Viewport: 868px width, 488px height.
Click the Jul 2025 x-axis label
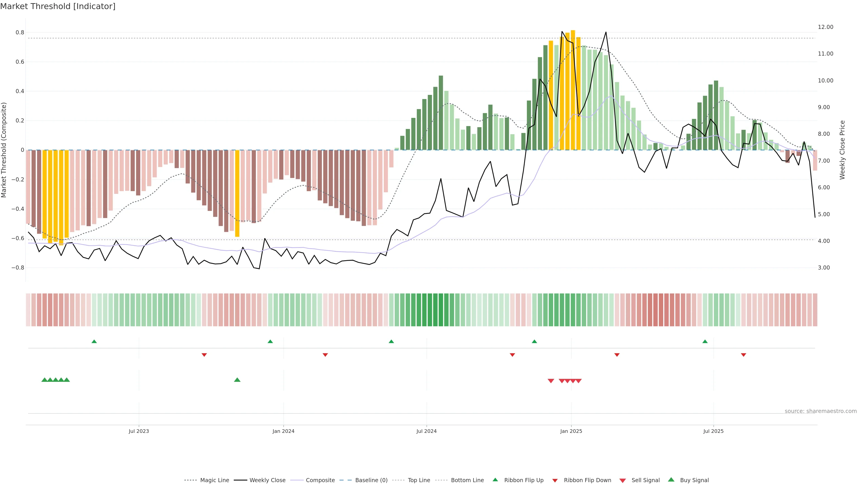[x=713, y=431]
